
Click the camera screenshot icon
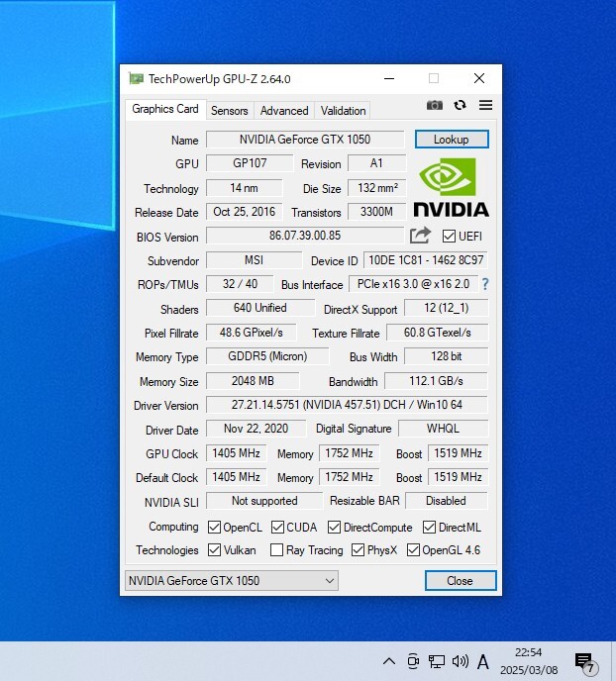[x=435, y=105]
